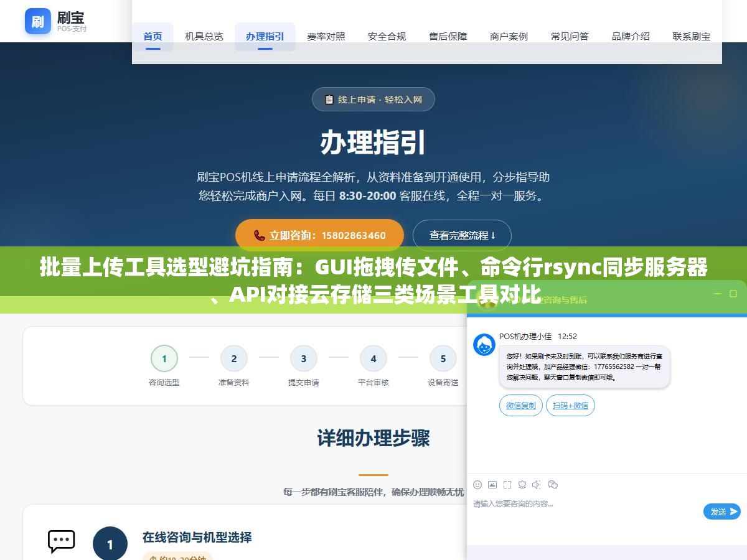Select step 4 平台审核 circle
Screen dimensions: 747x560
click(x=374, y=358)
